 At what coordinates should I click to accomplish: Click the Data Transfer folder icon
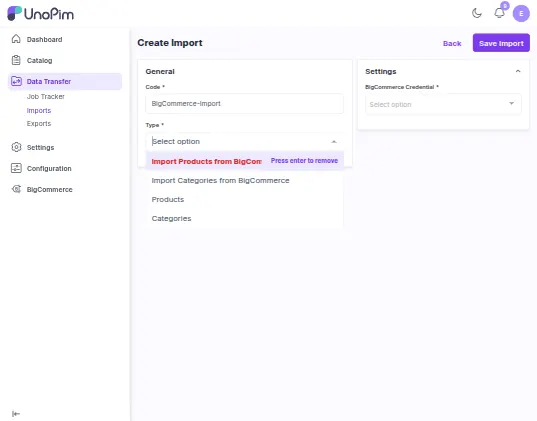(16, 81)
